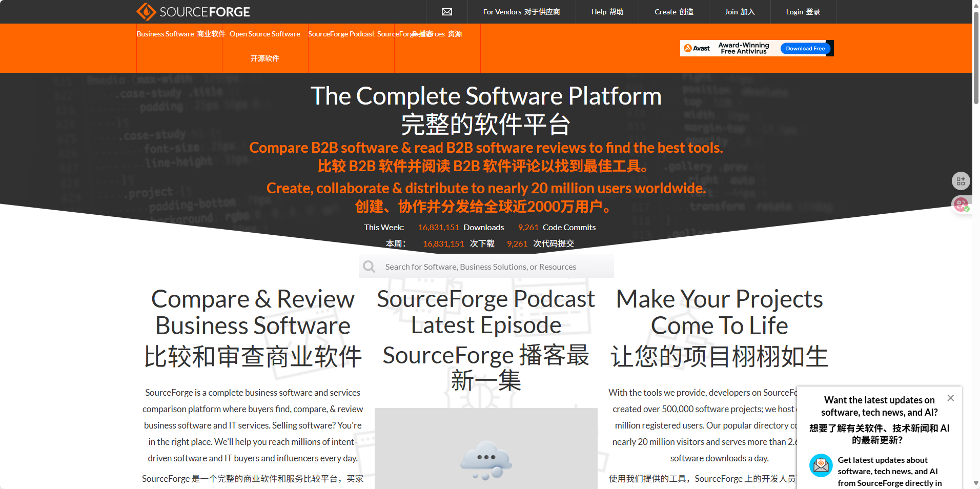This screenshot has width=980, height=489.
Task: Click the Avast logo in the ad
Action: click(x=697, y=48)
